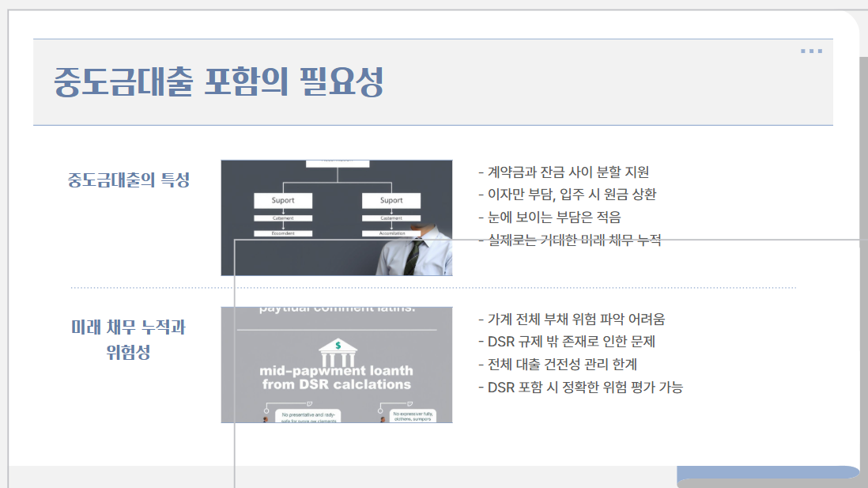
Task: Select the mid-papwment loanth DSR image
Action: tap(337, 365)
